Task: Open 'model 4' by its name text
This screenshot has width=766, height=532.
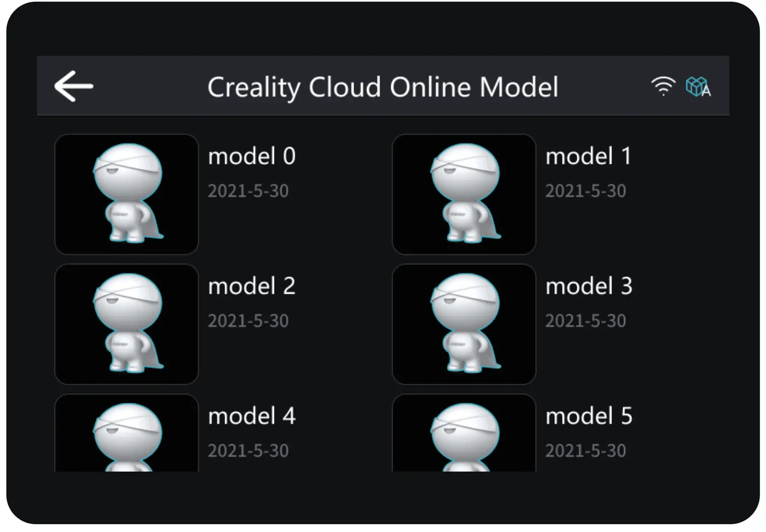Action: pyautogui.click(x=252, y=416)
